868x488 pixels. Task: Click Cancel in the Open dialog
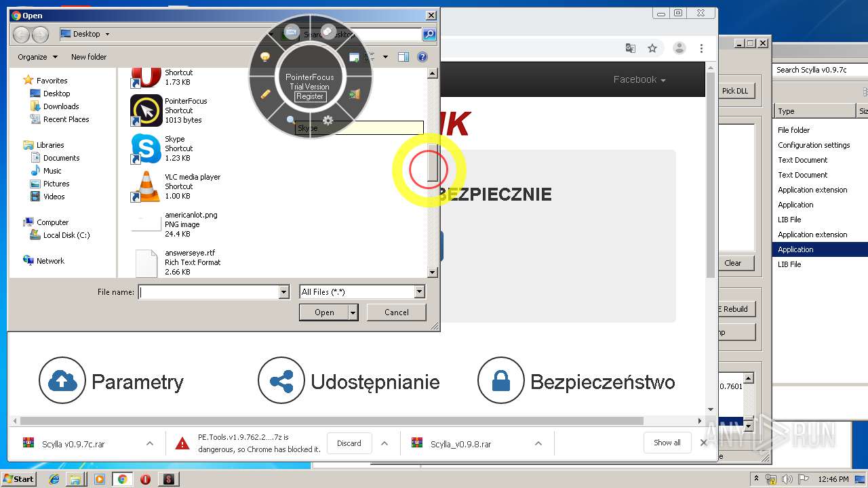coord(397,312)
